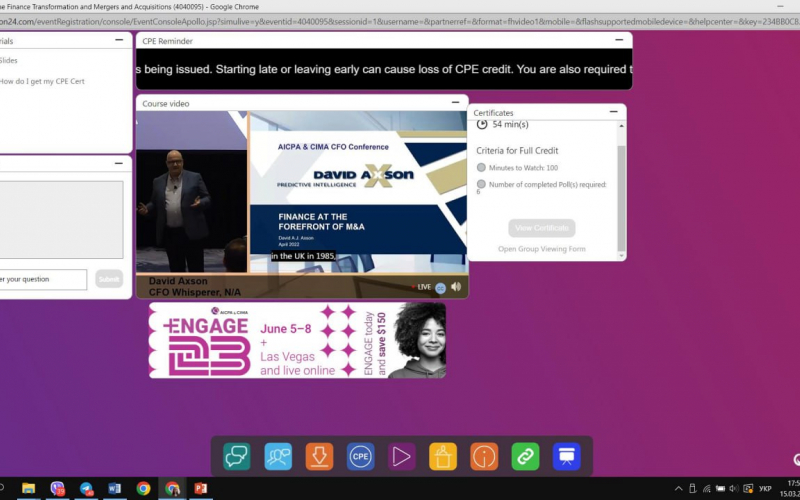This screenshot has height=500, width=800.
Task: Minimize the Chrome window
Action: [x=780, y=6]
